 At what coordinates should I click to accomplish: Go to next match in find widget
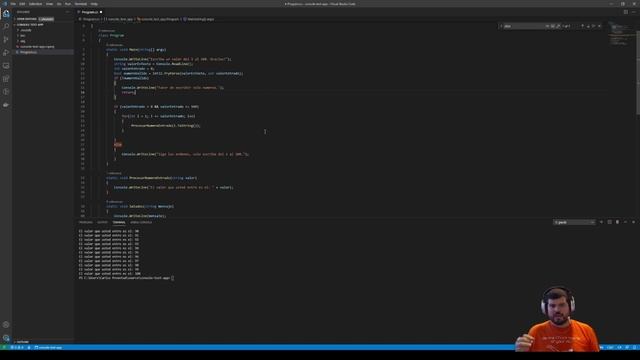point(588,26)
